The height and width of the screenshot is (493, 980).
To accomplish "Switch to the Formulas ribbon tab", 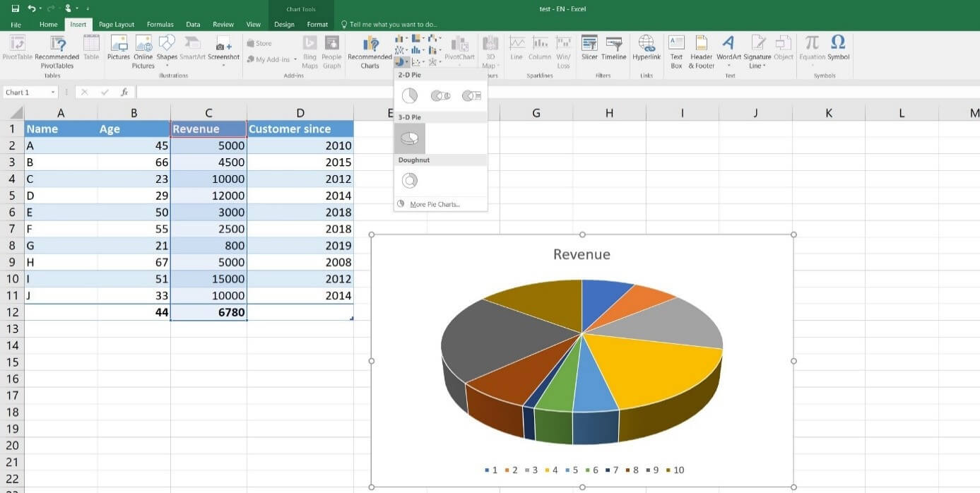I will [160, 23].
